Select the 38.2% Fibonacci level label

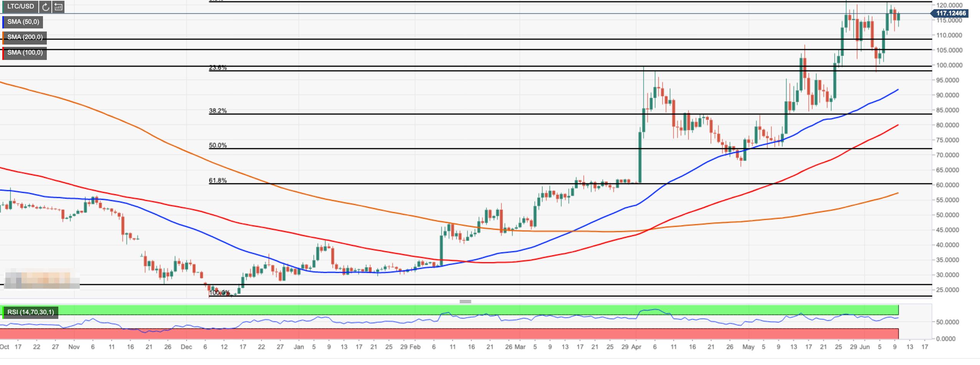click(x=218, y=111)
